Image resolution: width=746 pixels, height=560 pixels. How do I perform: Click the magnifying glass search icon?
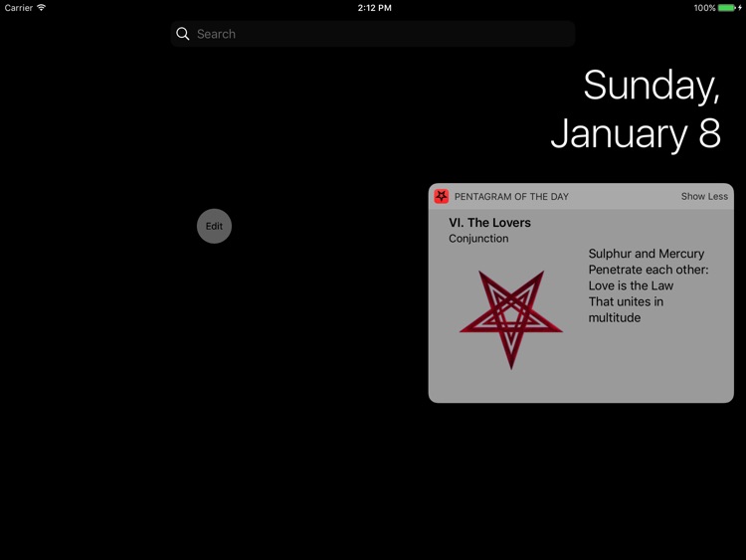[x=183, y=34]
